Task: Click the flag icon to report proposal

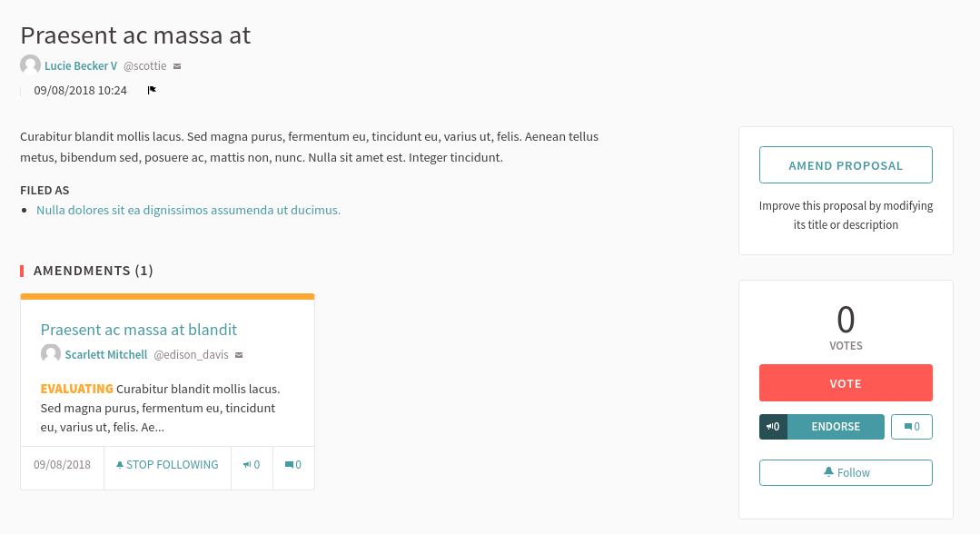Action: pos(152,90)
